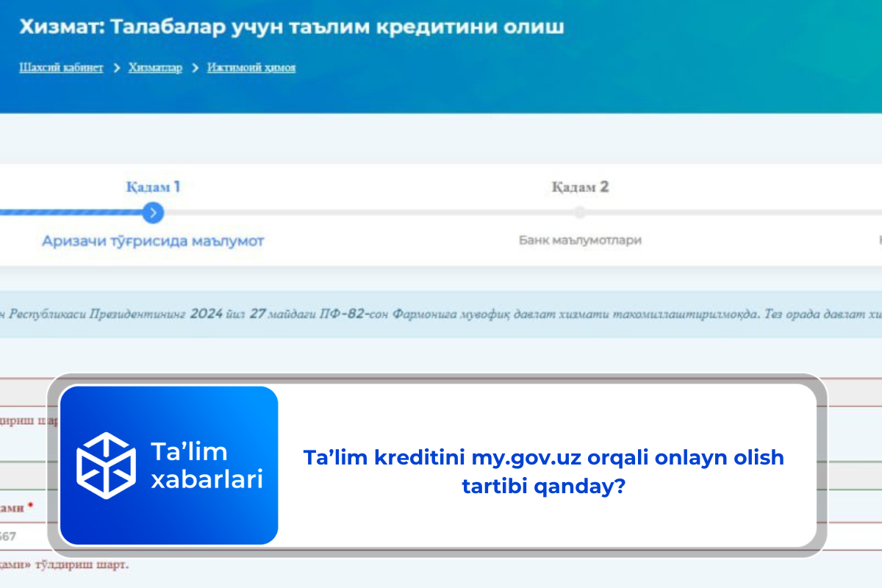Click the blue Ta'lim xabarlari badge panel
The image size is (882, 588).
tap(171, 466)
